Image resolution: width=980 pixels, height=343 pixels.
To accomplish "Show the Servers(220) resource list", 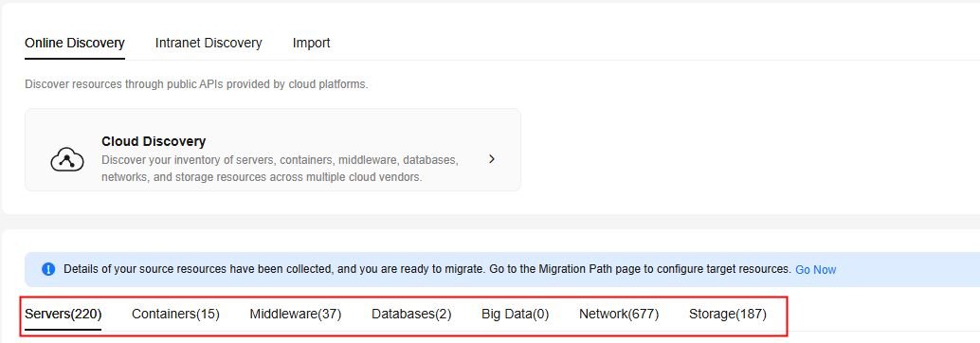I will point(64,314).
